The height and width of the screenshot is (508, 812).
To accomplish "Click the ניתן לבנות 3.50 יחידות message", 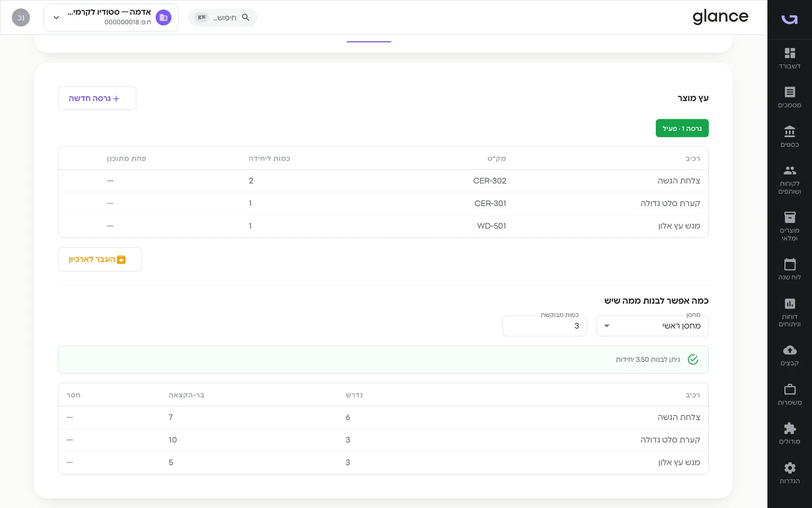I will point(648,360).
